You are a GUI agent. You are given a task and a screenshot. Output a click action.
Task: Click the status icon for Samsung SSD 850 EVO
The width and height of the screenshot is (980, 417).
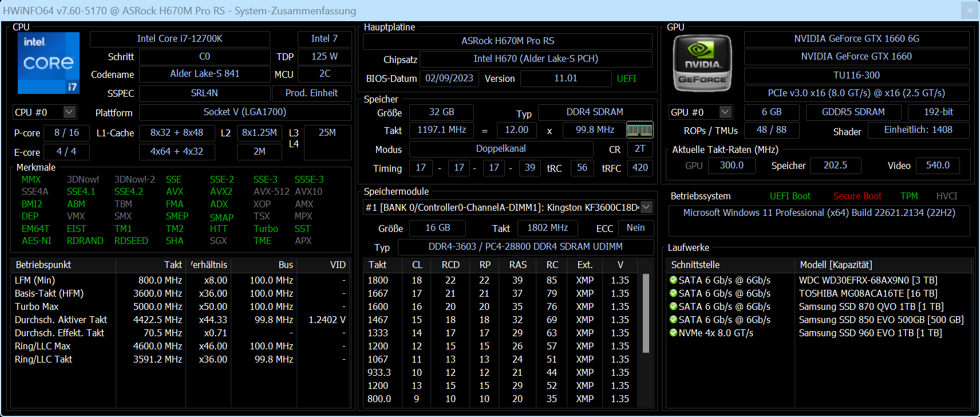[x=674, y=320]
